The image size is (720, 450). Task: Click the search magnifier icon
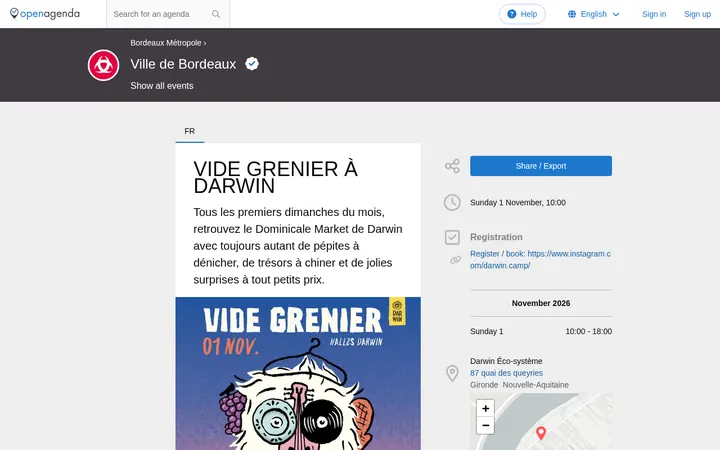216,14
